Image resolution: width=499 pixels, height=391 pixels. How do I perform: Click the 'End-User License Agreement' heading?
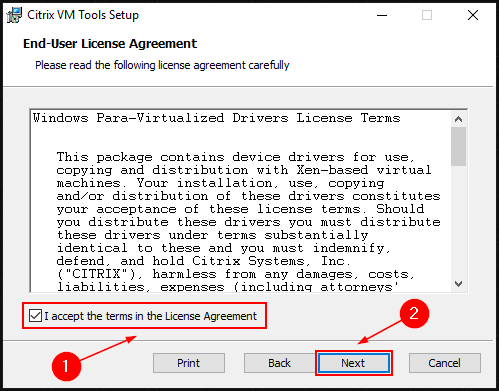[x=110, y=44]
